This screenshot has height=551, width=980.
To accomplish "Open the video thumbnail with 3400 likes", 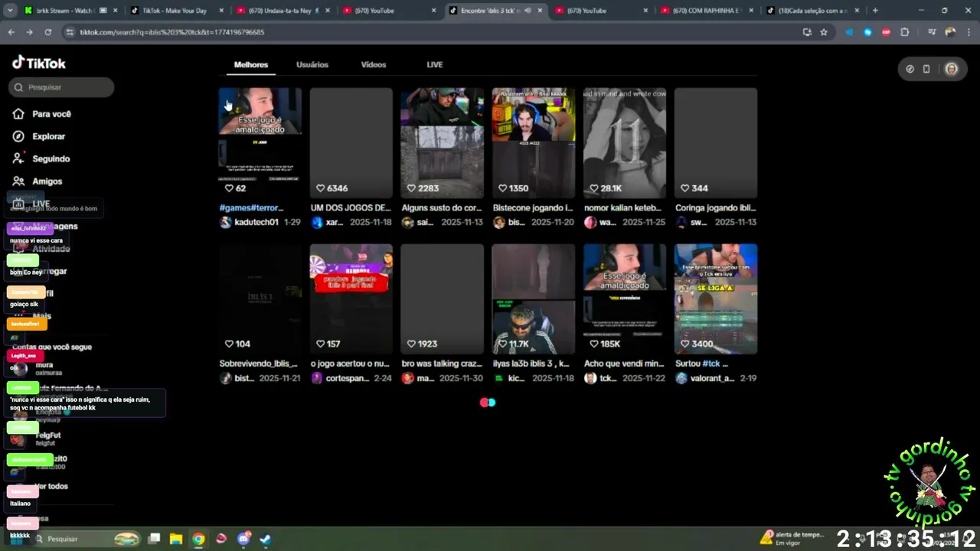I will pos(716,299).
